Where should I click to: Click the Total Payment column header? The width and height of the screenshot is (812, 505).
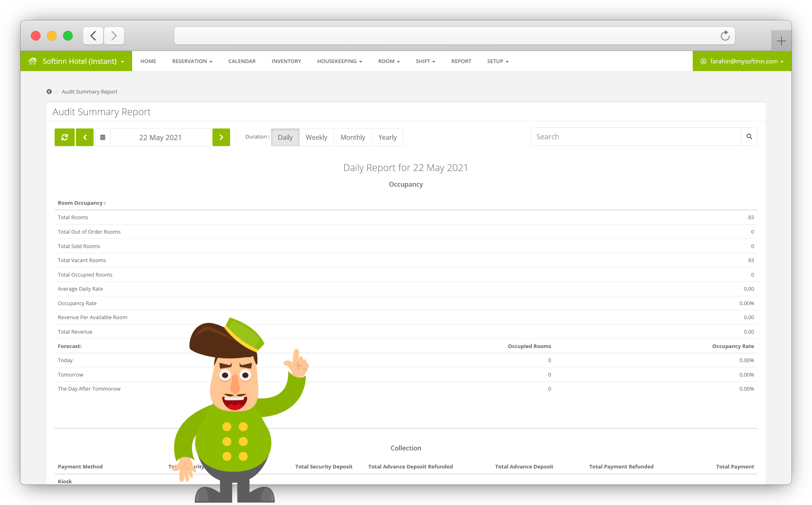[735, 466]
